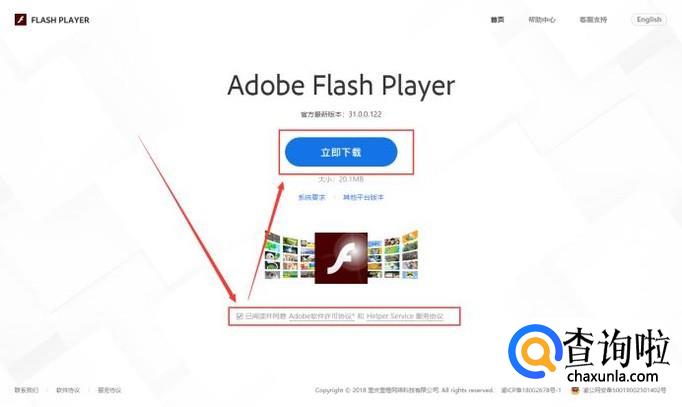Click the FLASH PLAYER header text
682x407 pixels.
coord(60,20)
